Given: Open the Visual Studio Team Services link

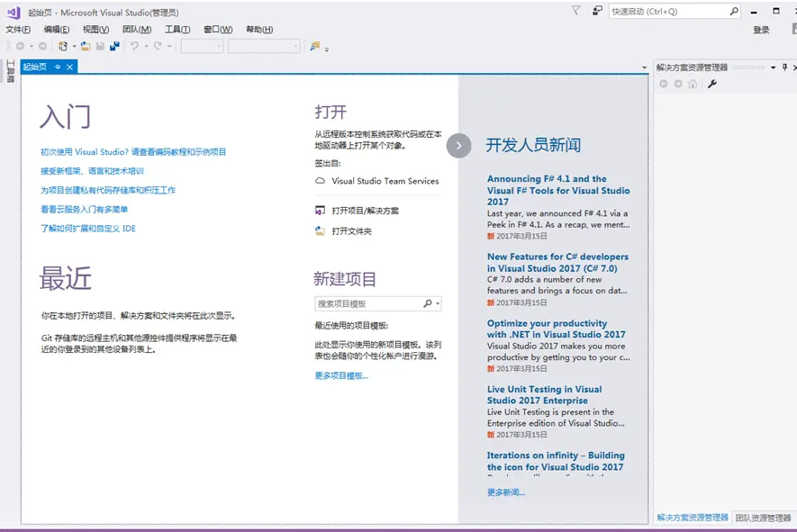Looking at the screenshot, I should (x=385, y=181).
